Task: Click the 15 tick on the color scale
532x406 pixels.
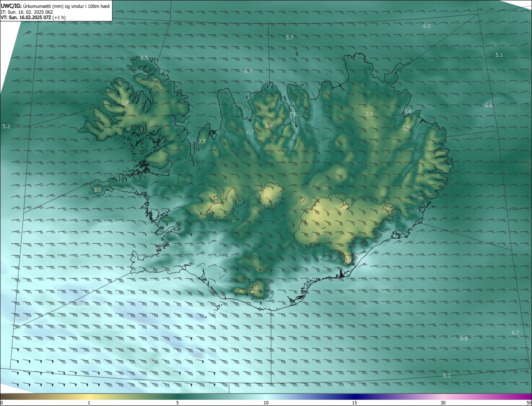Action: pos(355,403)
